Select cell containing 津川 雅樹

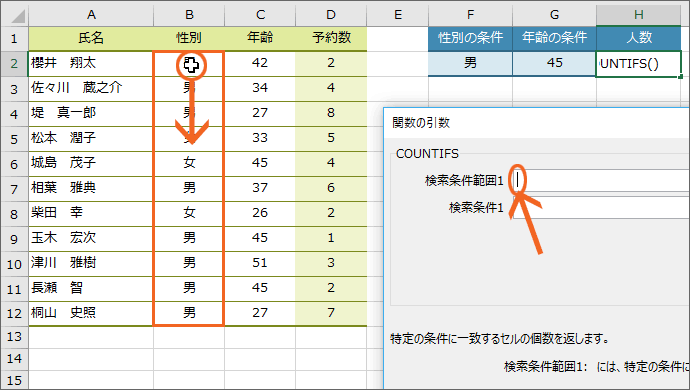[91, 263]
